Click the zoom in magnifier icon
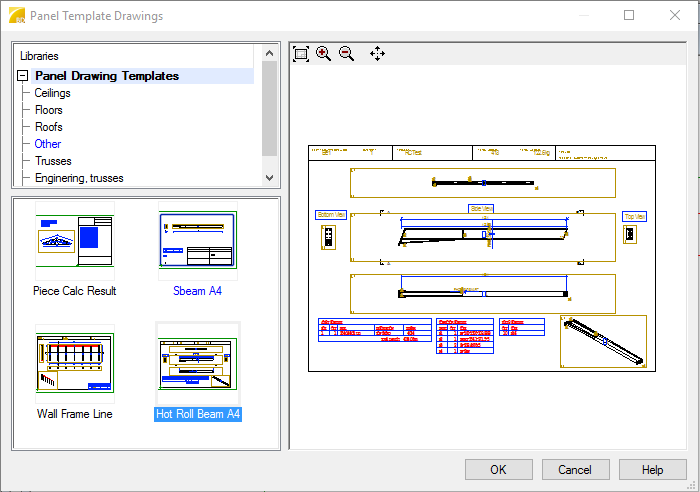 pyautogui.click(x=324, y=54)
